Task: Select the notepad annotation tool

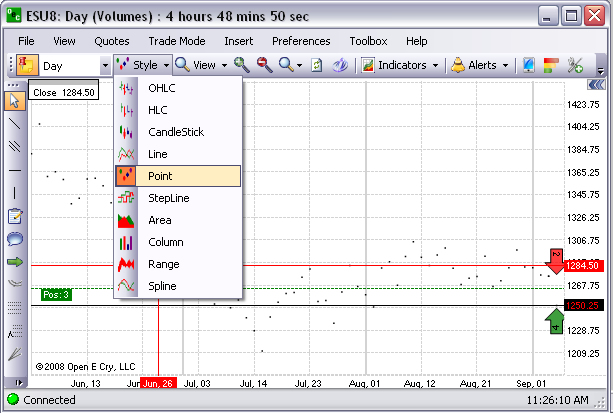Action: click(x=15, y=216)
